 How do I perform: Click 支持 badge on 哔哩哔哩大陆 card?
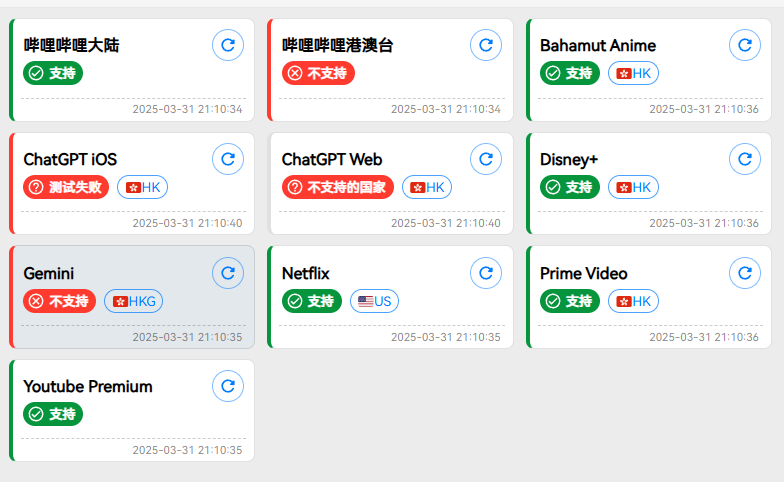point(53,73)
